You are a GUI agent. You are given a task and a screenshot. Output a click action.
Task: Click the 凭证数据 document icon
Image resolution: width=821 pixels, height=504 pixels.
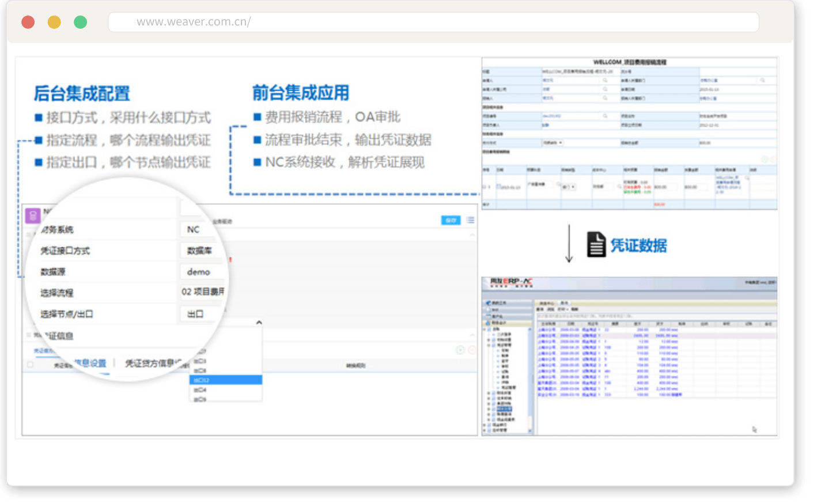[x=596, y=245]
